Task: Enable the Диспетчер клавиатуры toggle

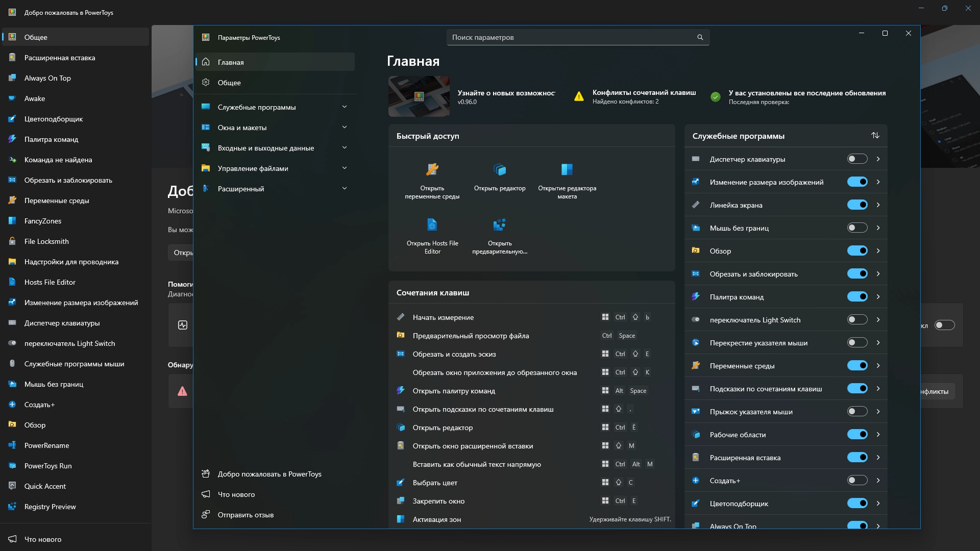Action: (x=857, y=159)
